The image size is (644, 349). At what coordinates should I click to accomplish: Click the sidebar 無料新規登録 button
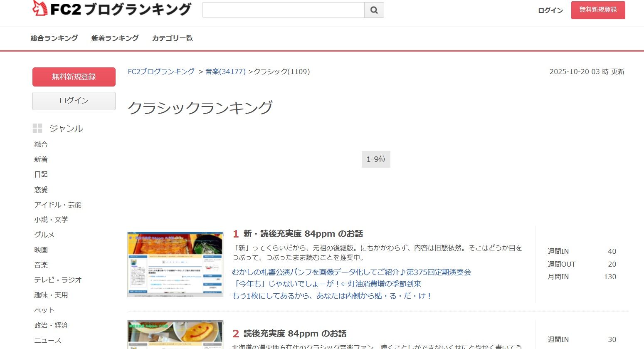coord(74,77)
